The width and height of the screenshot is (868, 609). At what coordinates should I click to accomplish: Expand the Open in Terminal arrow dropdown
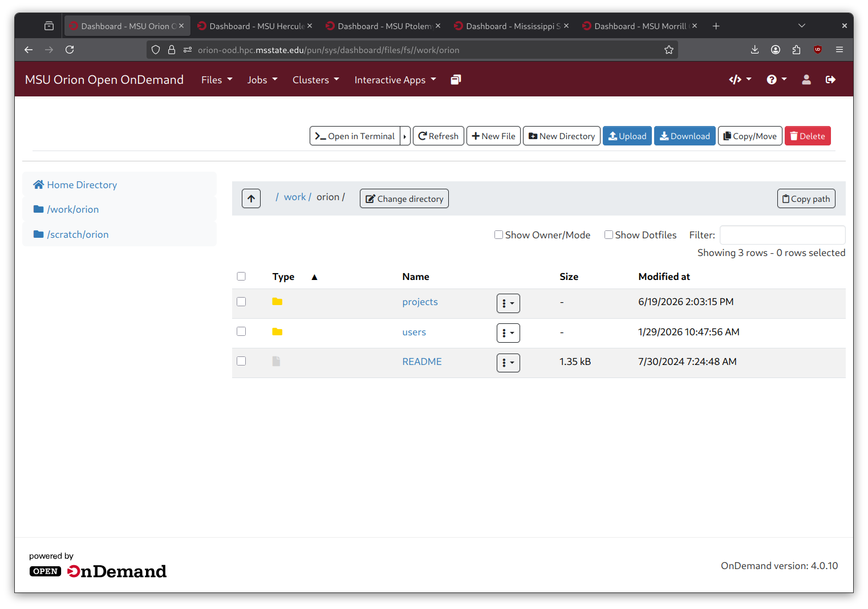point(405,136)
